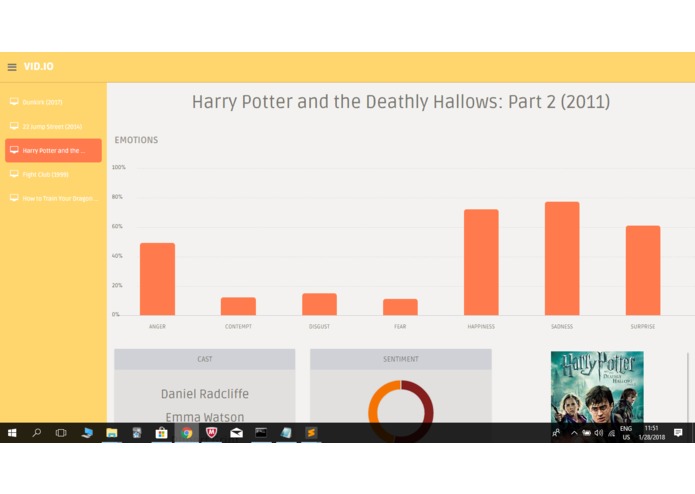Click the Anger bar in the chart

157,279
